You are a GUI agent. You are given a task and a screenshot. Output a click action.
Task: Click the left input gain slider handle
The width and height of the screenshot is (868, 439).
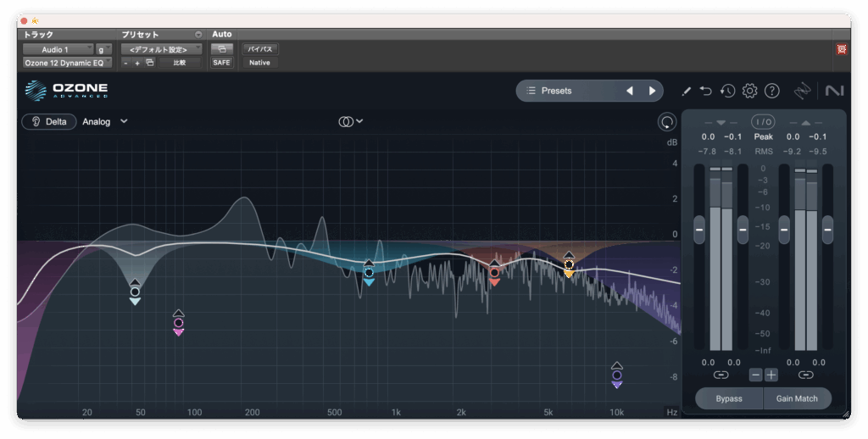699,229
